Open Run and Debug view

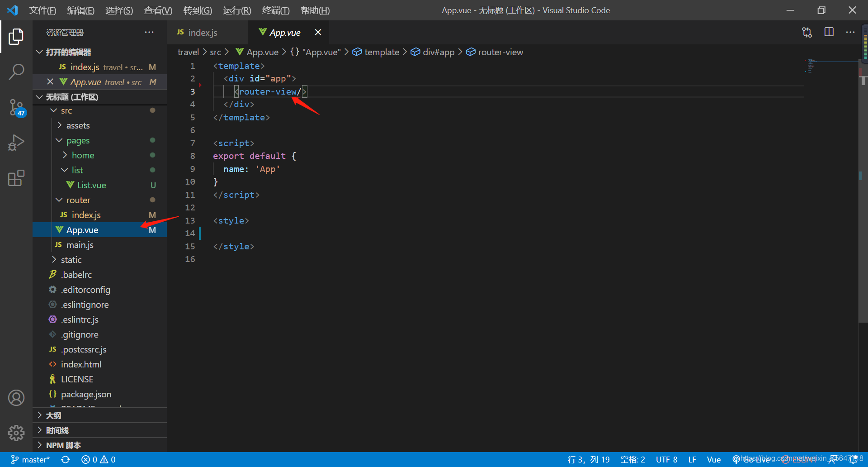click(x=16, y=143)
